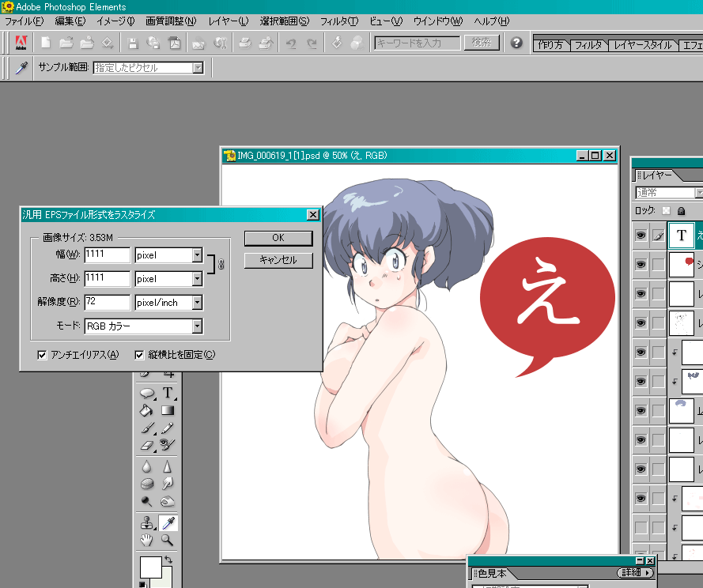Select the Paint Bucket tool
The width and height of the screenshot is (703, 588).
(x=146, y=410)
